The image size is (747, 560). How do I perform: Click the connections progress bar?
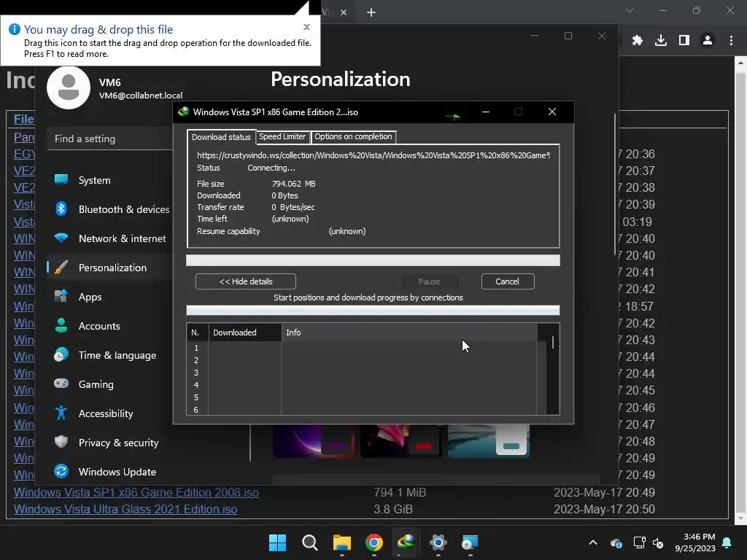click(x=373, y=311)
